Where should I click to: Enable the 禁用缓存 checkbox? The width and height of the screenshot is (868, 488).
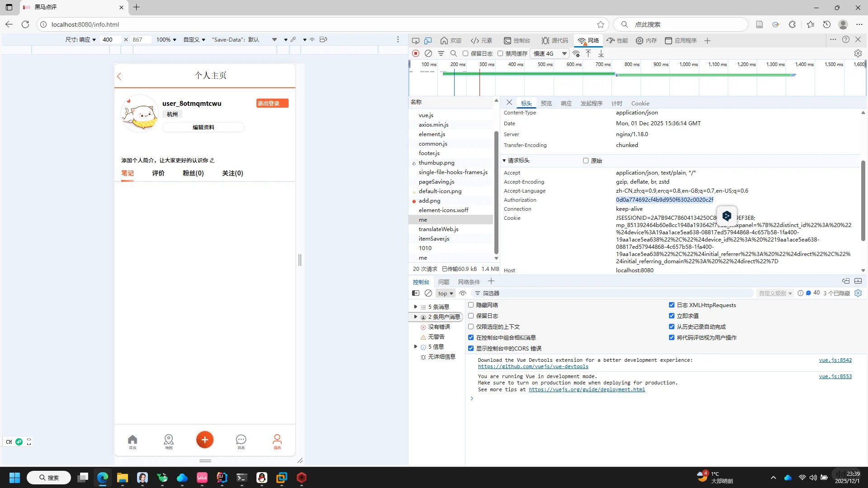pos(500,53)
